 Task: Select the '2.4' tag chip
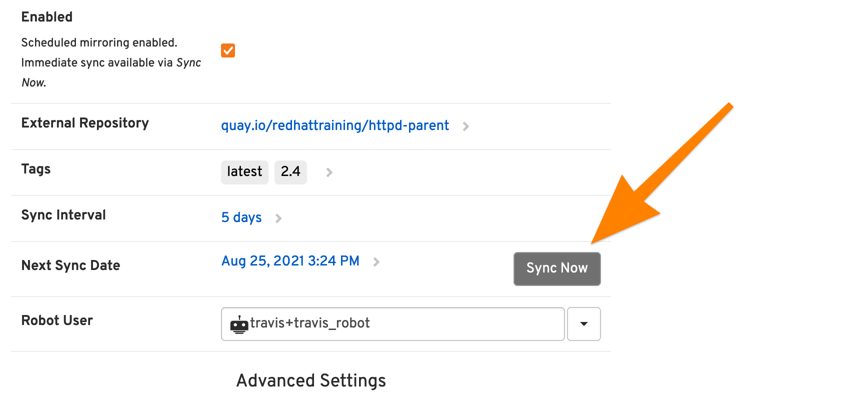click(x=290, y=172)
